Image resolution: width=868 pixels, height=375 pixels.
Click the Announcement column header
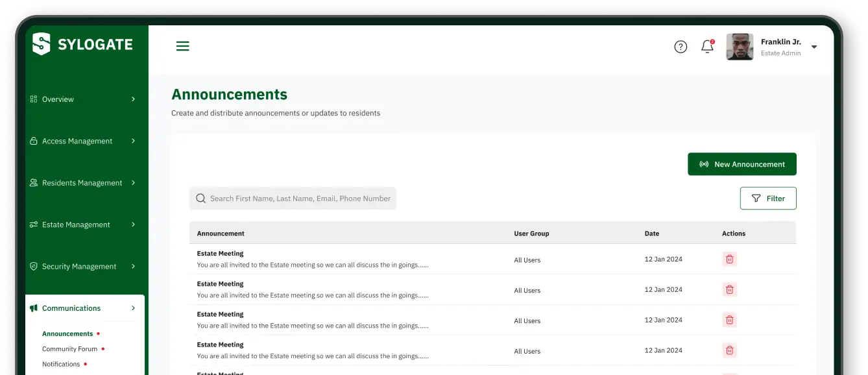click(221, 234)
